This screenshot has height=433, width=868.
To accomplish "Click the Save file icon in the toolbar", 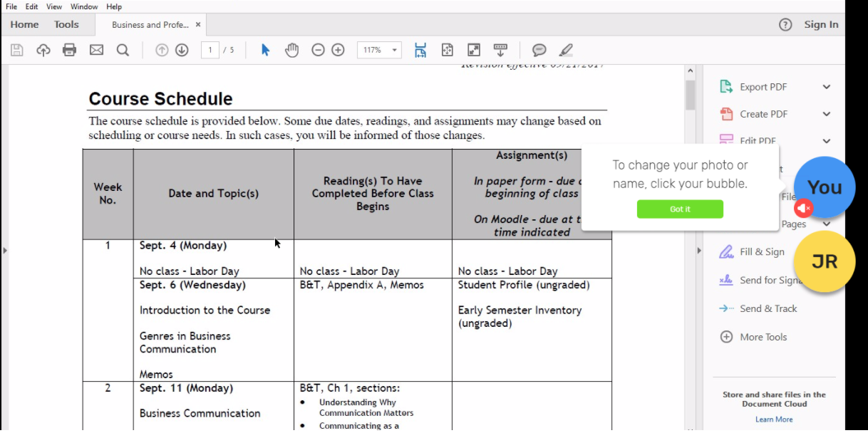I will coord(17,50).
